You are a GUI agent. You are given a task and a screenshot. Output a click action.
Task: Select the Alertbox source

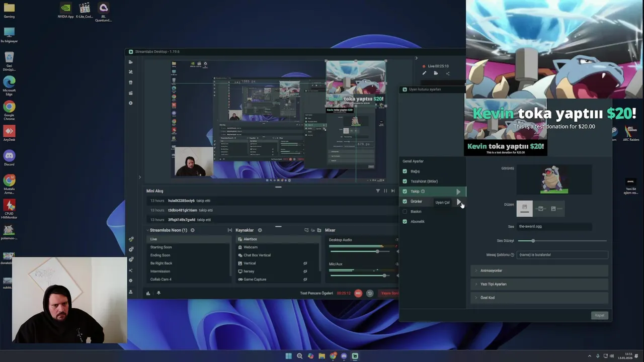(277, 239)
